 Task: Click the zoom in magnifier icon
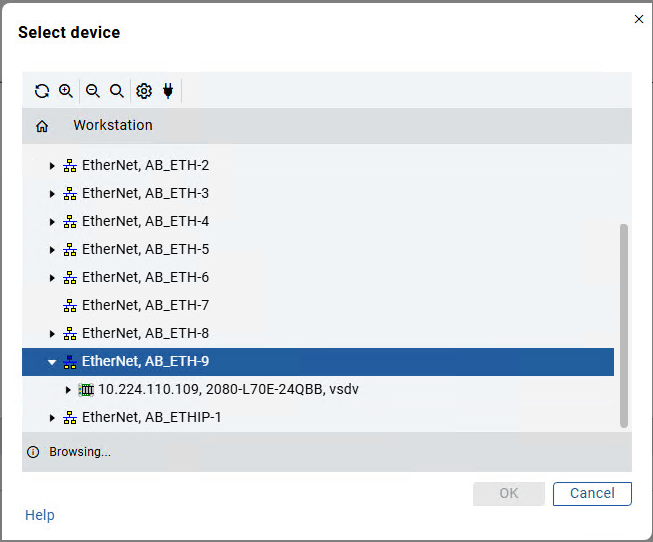(x=66, y=91)
